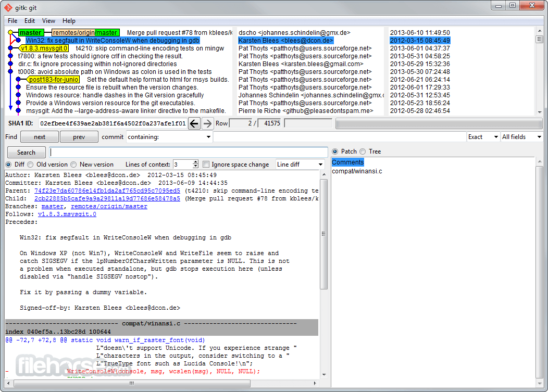Click the master branch link in details
This screenshot has height=392, width=548.
point(53,207)
